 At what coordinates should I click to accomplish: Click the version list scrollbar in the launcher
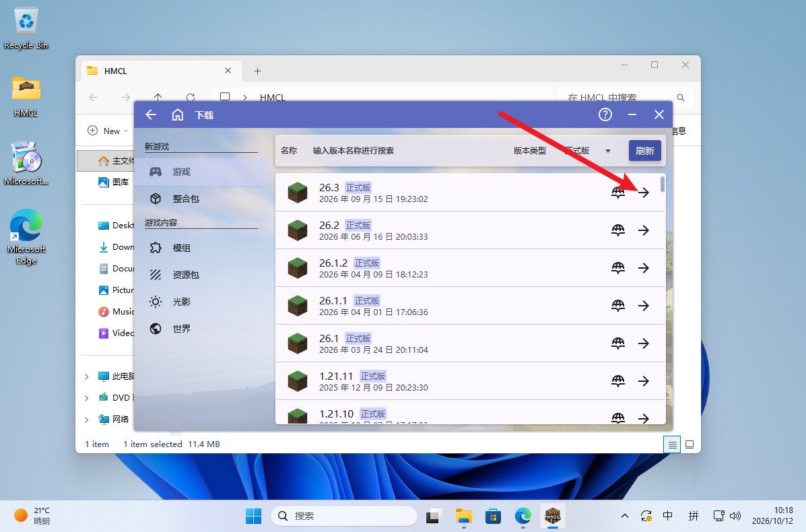[663, 184]
